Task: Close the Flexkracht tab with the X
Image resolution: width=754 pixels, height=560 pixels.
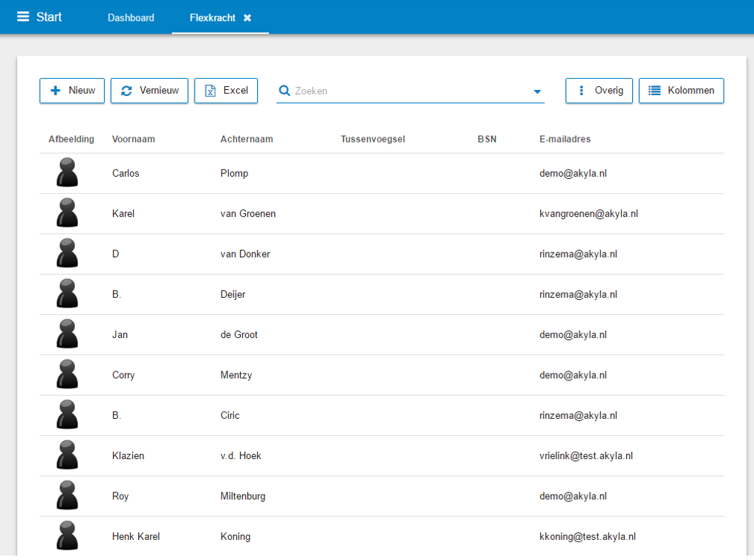Action: pos(247,18)
